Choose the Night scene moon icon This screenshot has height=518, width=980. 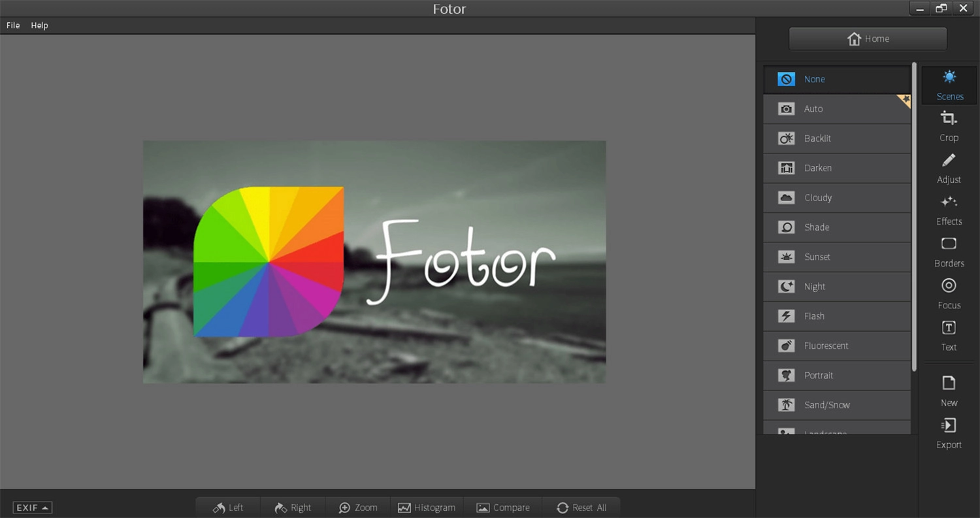point(786,286)
